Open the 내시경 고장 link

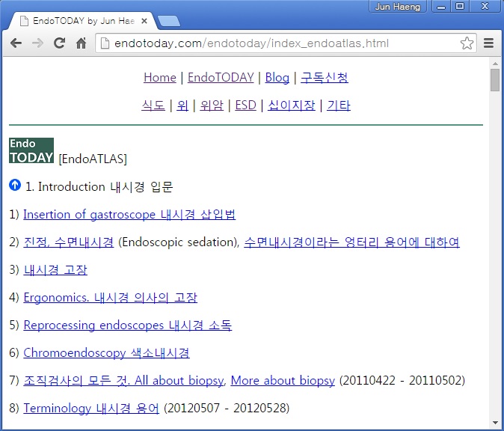55,270
